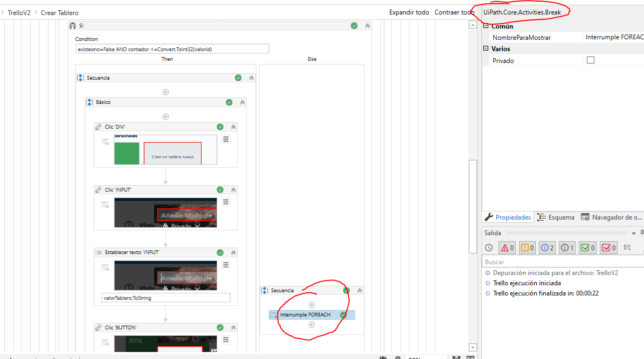Viewport: 644px width, 359px height.
Task: Add activity below Interrumple FOREACH
Action: point(311,325)
